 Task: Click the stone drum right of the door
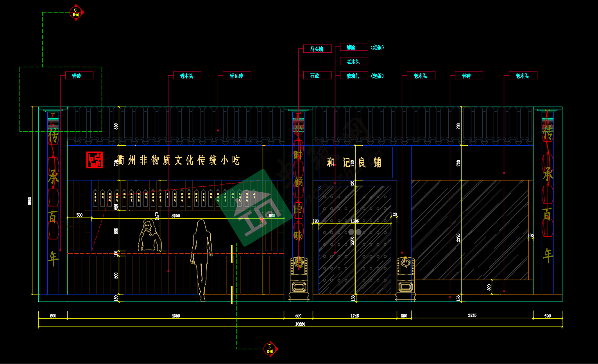pyautogui.click(x=405, y=278)
